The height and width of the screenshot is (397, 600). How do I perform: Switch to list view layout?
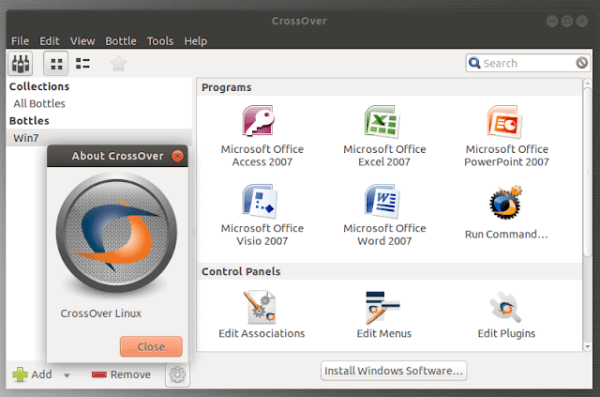point(83,64)
